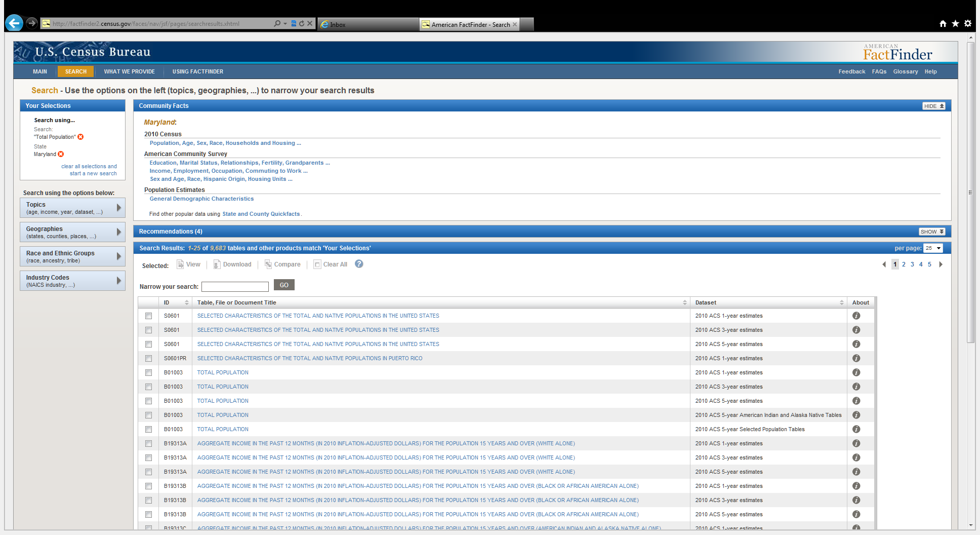
Task: Go to results page 2
Action: point(904,264)
